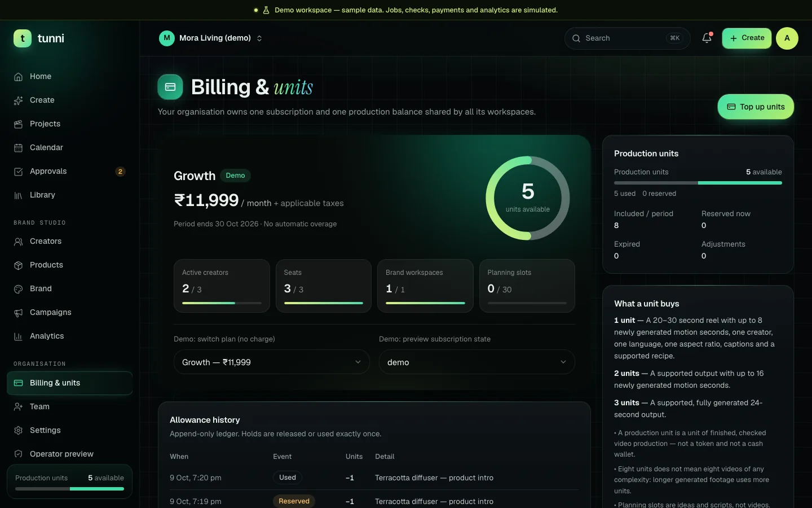The image size is (812, 508).
Task: Open the user avatar A menu
Action: point(787,38)
